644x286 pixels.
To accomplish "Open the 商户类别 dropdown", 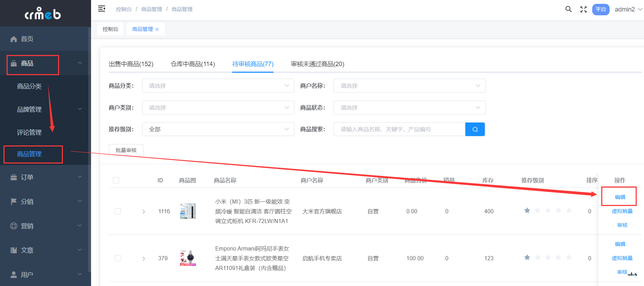I will [218, 108].
